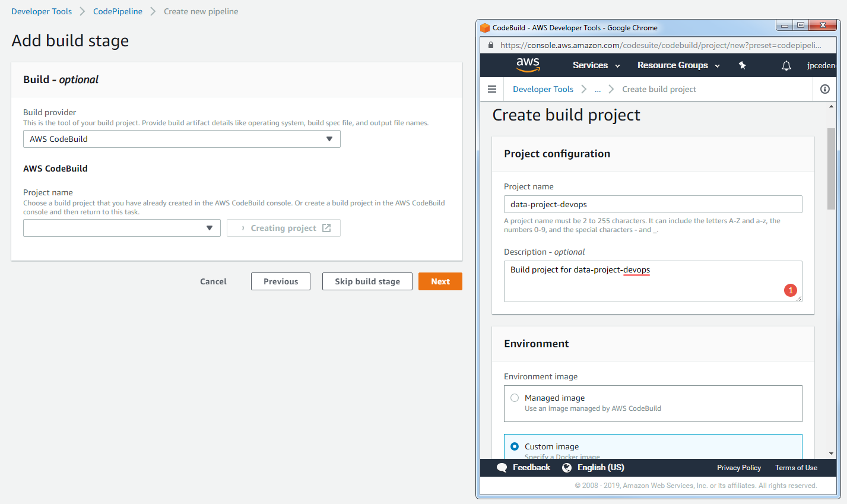Click the red spellcheck badge in description
The image size is (847, 504).
[x=791, y=290]
